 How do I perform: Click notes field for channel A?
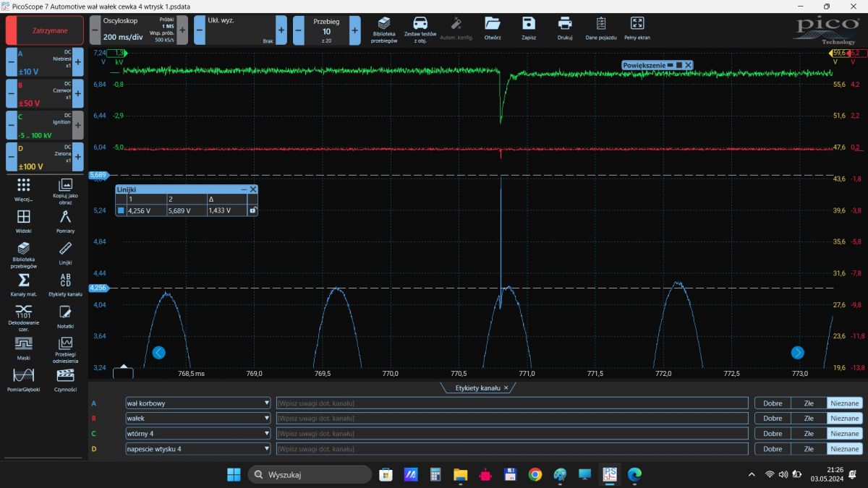[x=511, y=403]
